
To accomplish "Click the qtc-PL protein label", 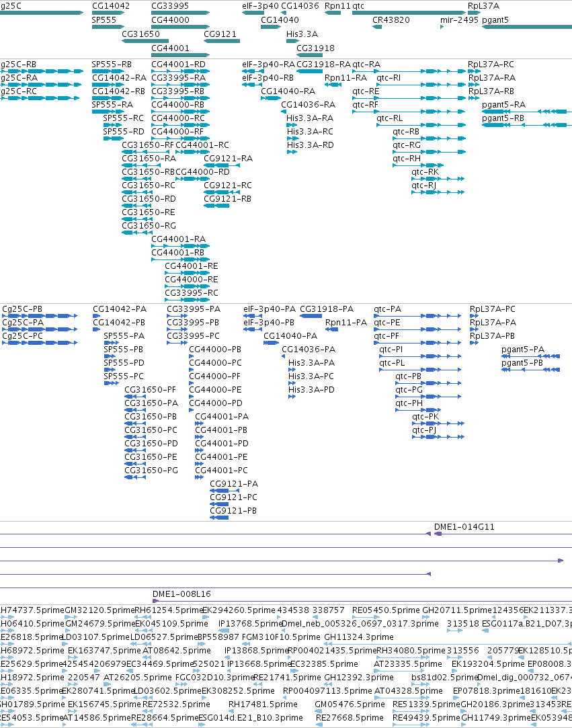I will coord(392,363).
